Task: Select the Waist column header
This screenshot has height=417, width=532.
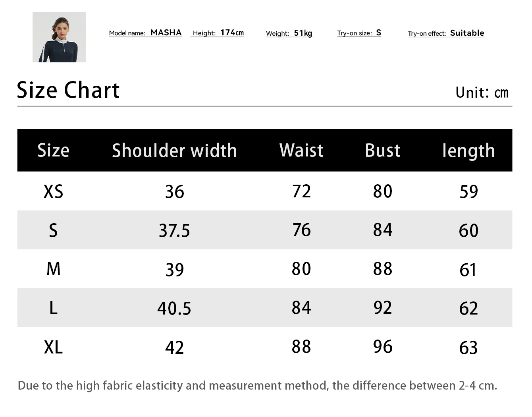Action: pos(301,151)
